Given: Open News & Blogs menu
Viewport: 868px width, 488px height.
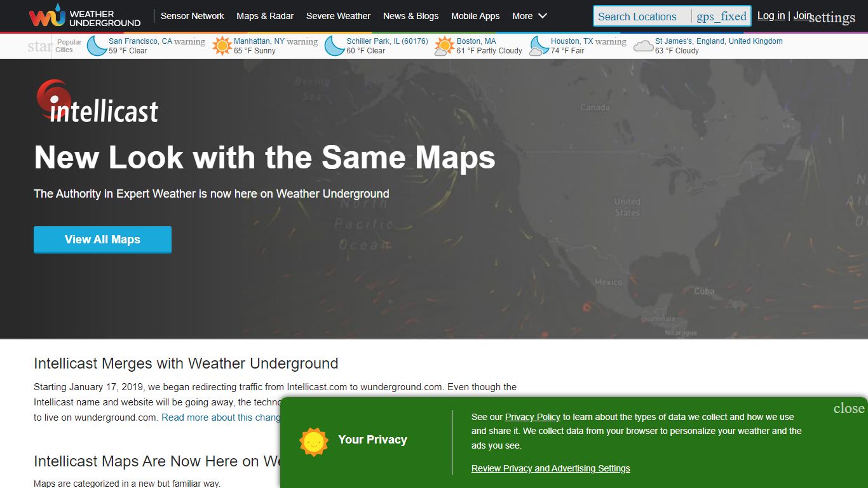Looking at the screenshot, I should tap(410, 16).
